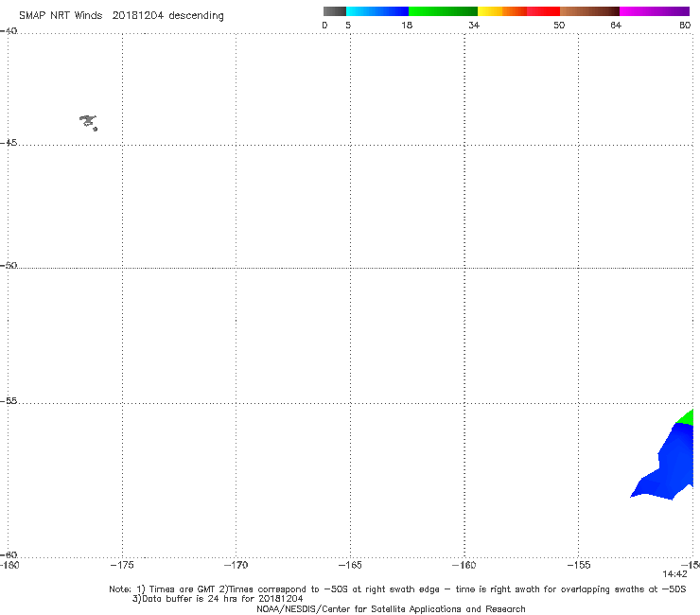
Task: Click the colorbar label '5'
Action: click(x=348, y=25)
